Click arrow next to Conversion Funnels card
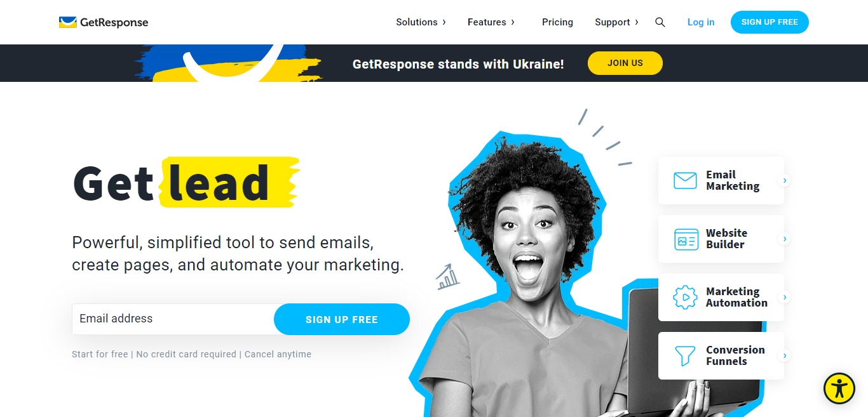 [785, 355]
